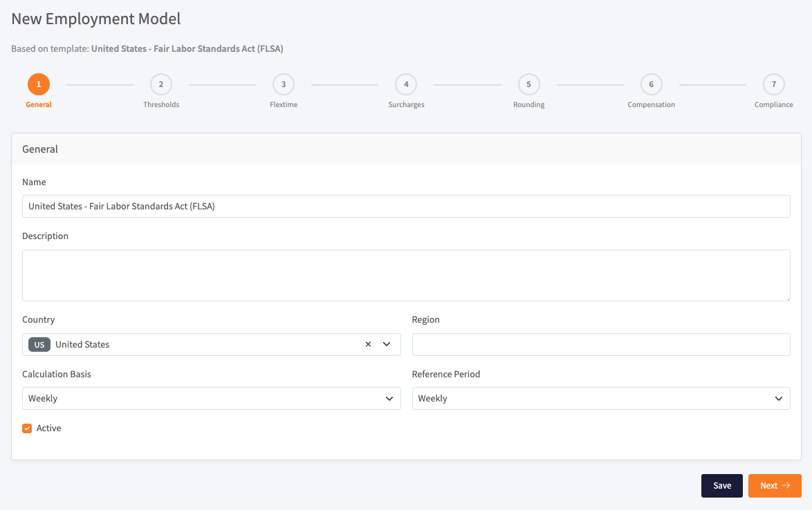This screenshot has width=812, height=510.
Task: Select the Surcharges step label
Action: coord(406,104)
